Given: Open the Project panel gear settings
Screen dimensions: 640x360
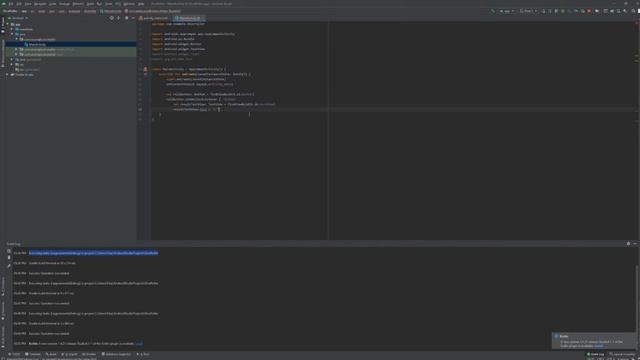Looking at the screenshot, I should click(127, 18).
